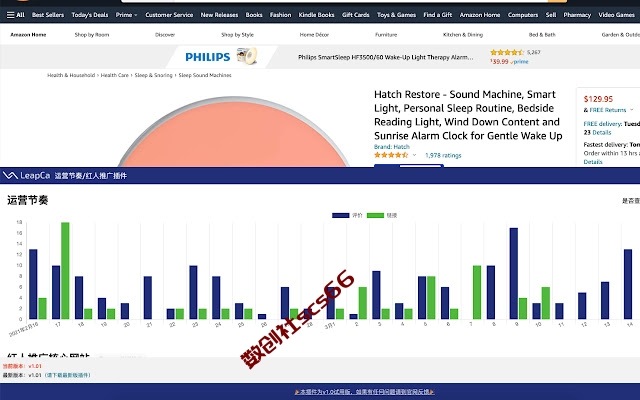
Task: Open the Brand: Hatch link
Action: pos(392,147)
